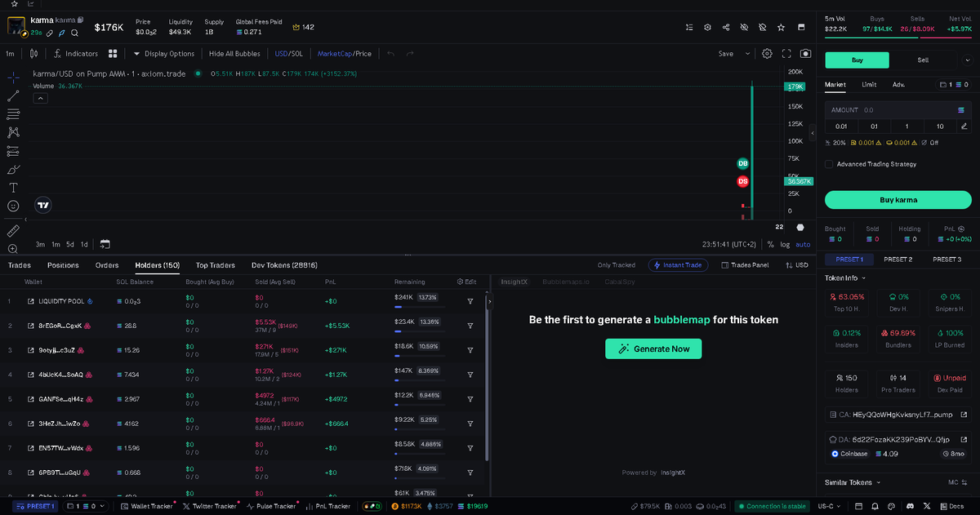Open the external link for the DA address

[x=964, y=438]
